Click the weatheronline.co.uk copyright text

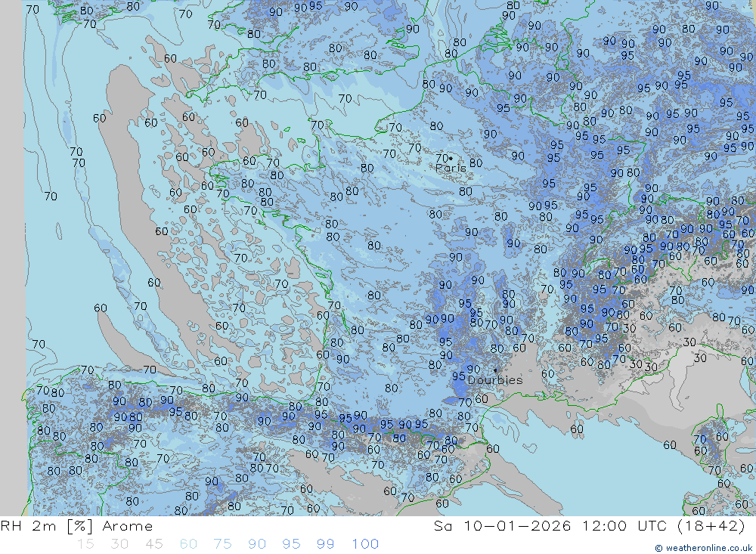[x=703, y=548]
